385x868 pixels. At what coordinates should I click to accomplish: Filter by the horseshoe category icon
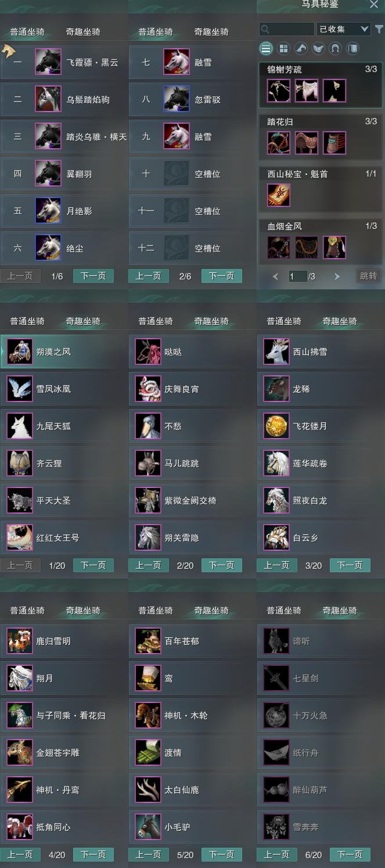click(335, 48)
